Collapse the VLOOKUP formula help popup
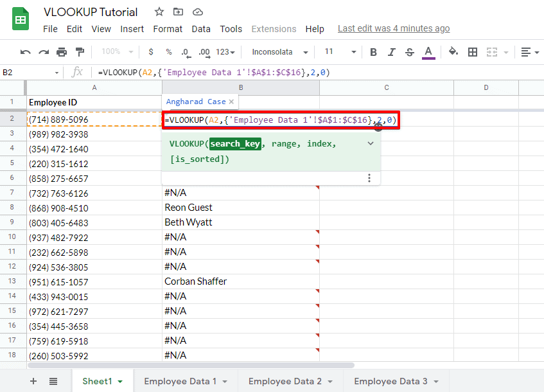Viewport: 544px width, 392px height. point(370,143)
